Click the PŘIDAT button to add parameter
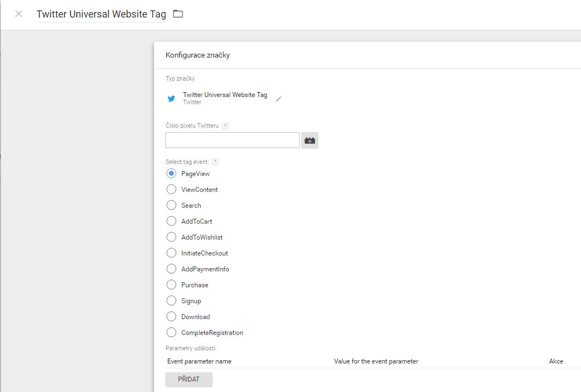 189,379
